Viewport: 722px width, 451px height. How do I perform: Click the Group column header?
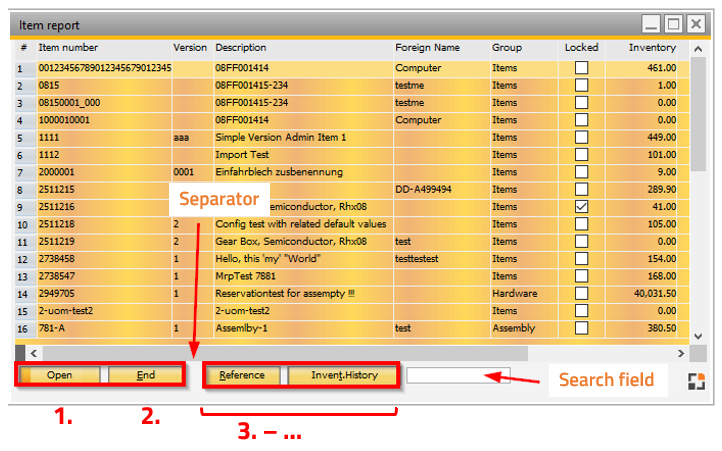[506, 47]
